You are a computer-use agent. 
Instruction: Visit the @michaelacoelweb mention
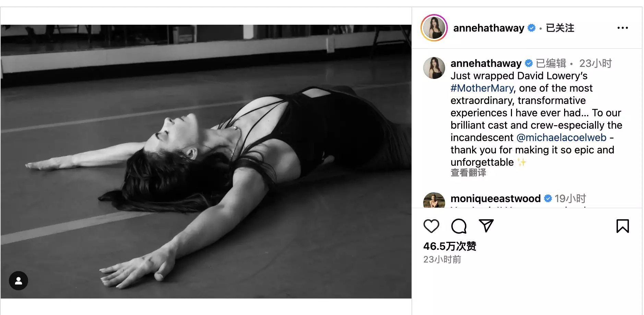click(561, 138)
